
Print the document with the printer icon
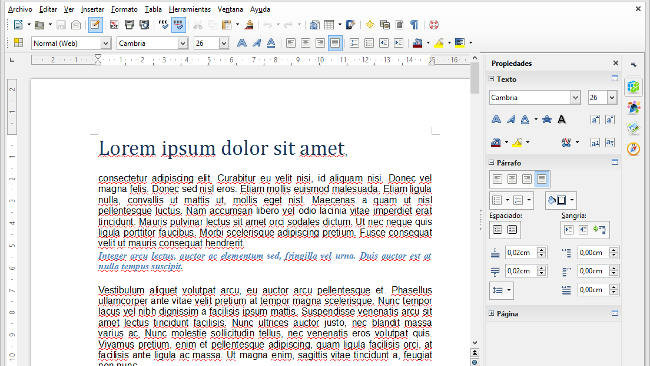click(x=129, y=25)
